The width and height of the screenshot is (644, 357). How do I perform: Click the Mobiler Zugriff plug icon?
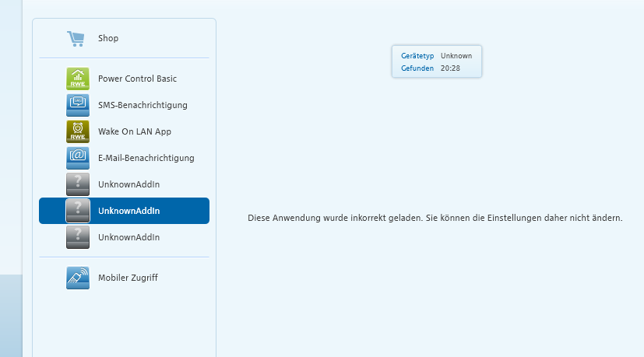(x=78, y=278)
